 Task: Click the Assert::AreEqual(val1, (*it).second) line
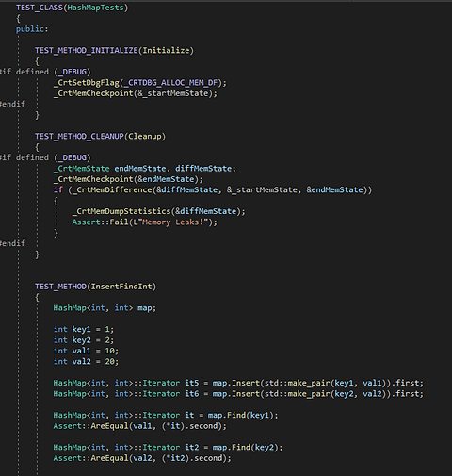click(x=140, y=426)
